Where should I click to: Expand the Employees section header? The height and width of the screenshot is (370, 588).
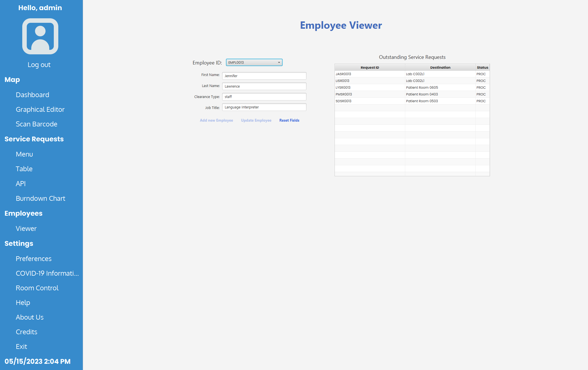point(23,213)
